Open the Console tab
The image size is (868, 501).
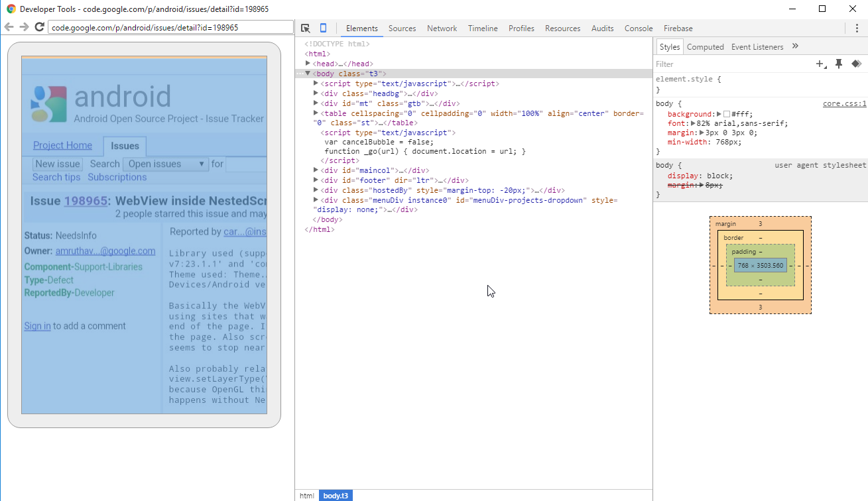(x=639, y=28)
